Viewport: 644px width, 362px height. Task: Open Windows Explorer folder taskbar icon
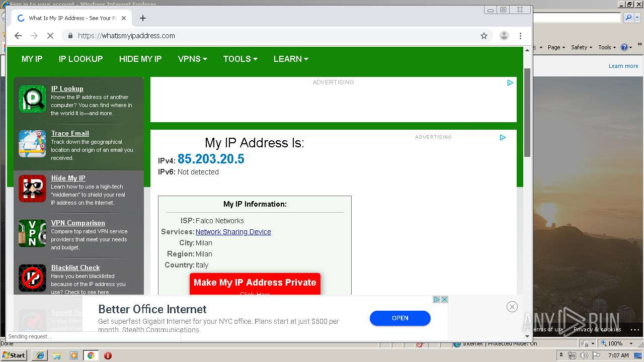[57, 355]
